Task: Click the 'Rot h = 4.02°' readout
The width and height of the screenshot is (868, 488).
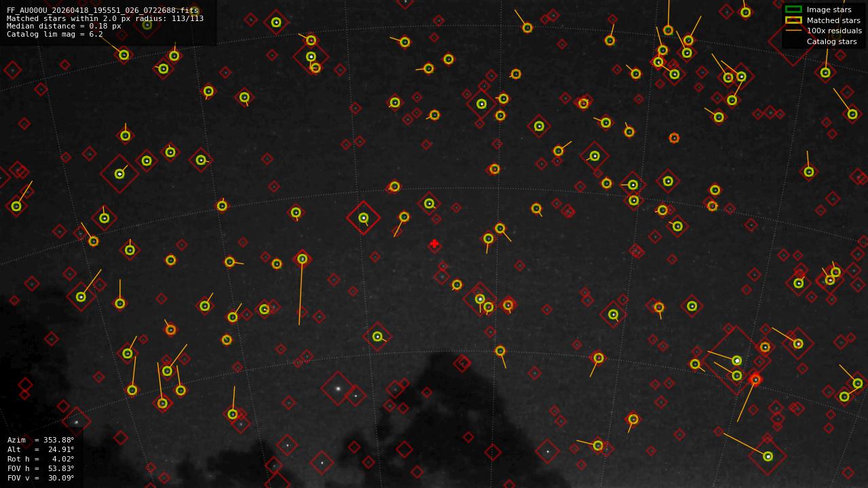Action: pyautogui.click(x=41, y=459)
